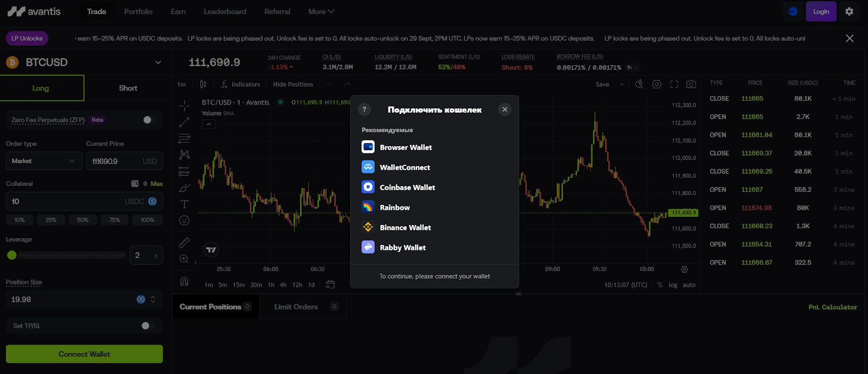Open the Leaderboard menu item
This screenshot has width=868, height=374.
[225, 11]
